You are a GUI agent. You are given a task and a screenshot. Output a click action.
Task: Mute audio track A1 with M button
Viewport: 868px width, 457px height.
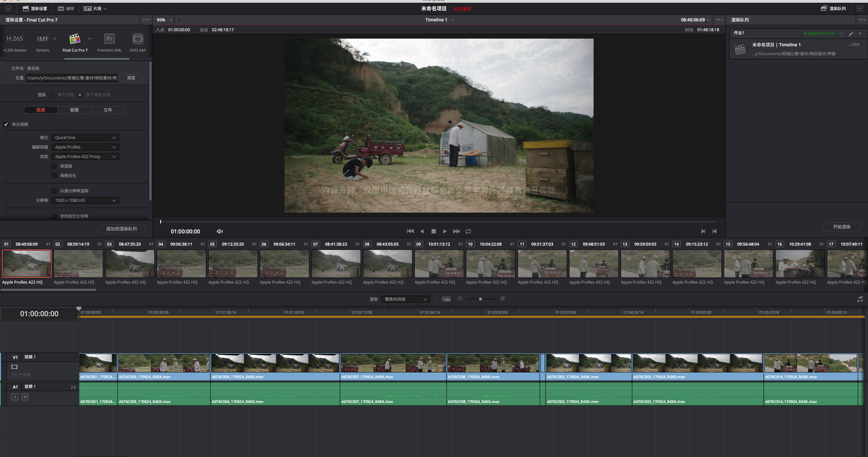(x=25, y=397)
